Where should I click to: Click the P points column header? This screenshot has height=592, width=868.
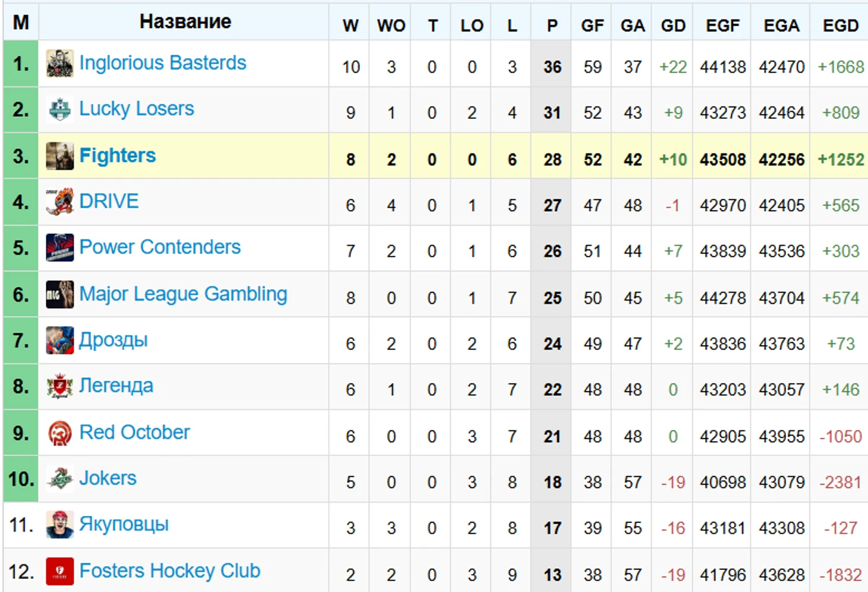(552, 26)
